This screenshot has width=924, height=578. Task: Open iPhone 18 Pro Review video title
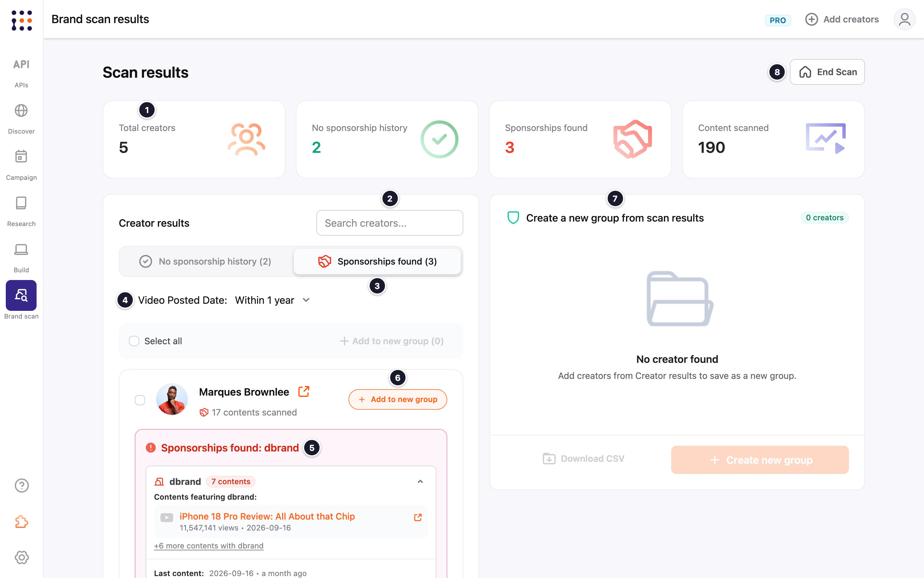click(267, 516)
